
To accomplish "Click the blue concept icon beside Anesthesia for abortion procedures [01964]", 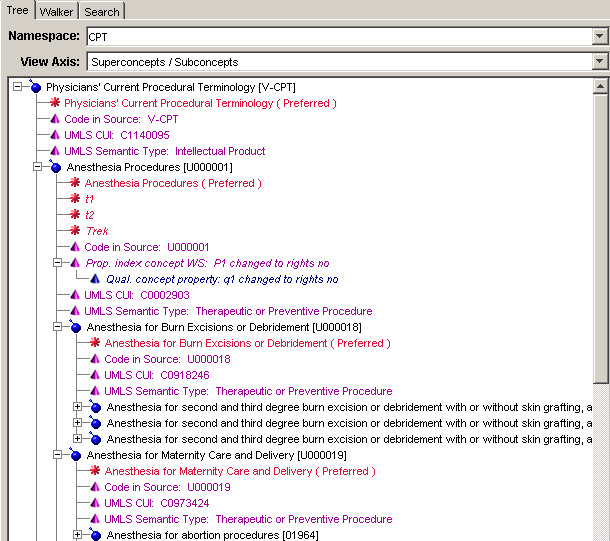I will pos(95,535).
